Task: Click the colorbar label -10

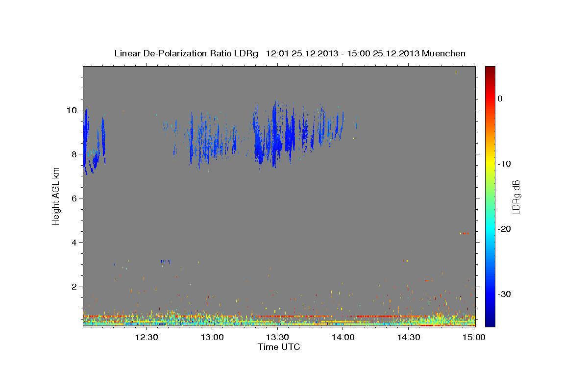Action: pyautogui.click(x=505, y=164)
